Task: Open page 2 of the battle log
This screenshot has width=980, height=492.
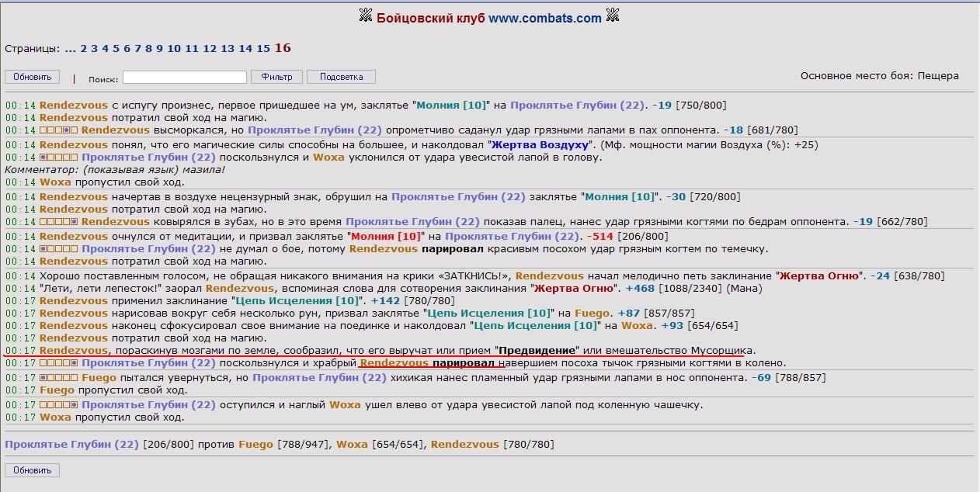Action: pos(83,48)
